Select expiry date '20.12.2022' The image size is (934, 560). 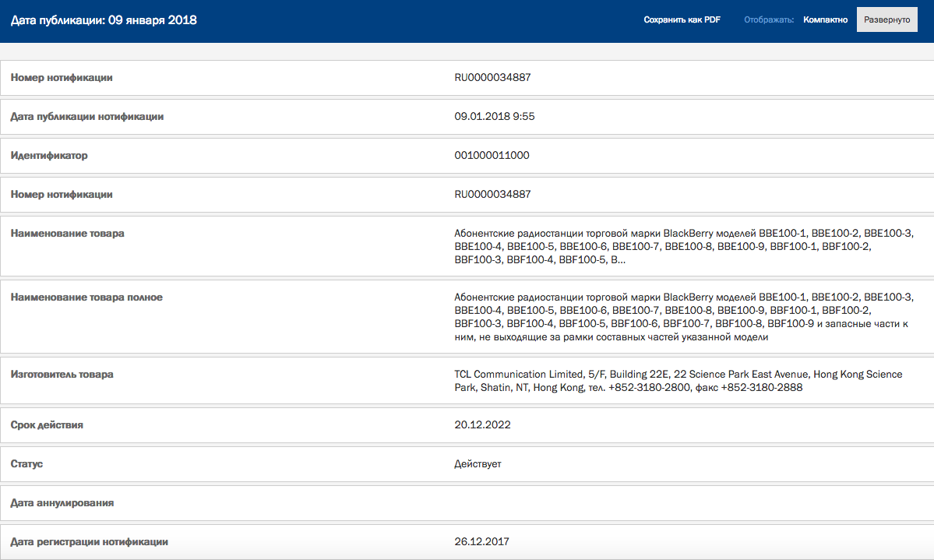[482, 424]
